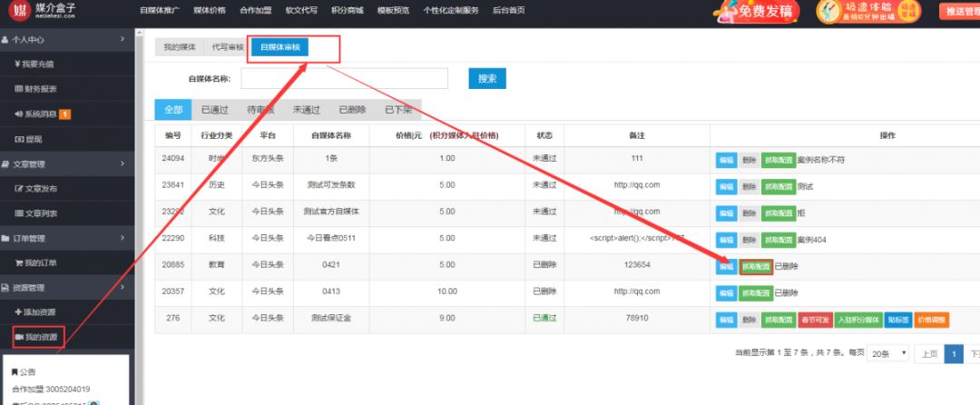Click 删除 for 测试官方自媒体 row
The image size is (980, 405).
click(749, 213)
